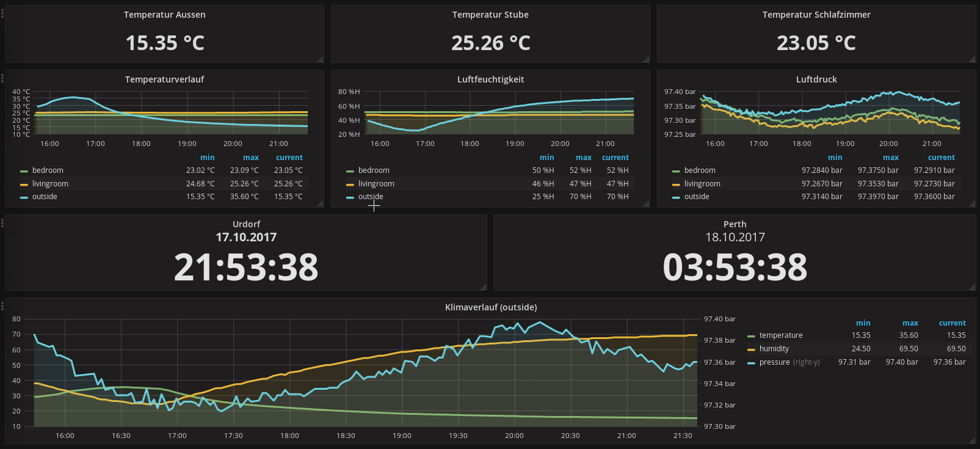Open row menu dots beside Klimaverlauf panel

(2, 305)
